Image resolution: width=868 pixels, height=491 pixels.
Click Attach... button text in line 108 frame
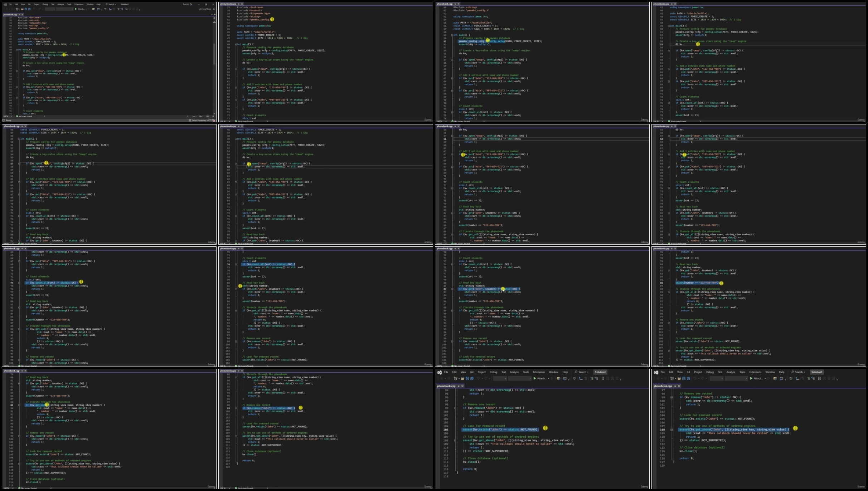[758, 378]
